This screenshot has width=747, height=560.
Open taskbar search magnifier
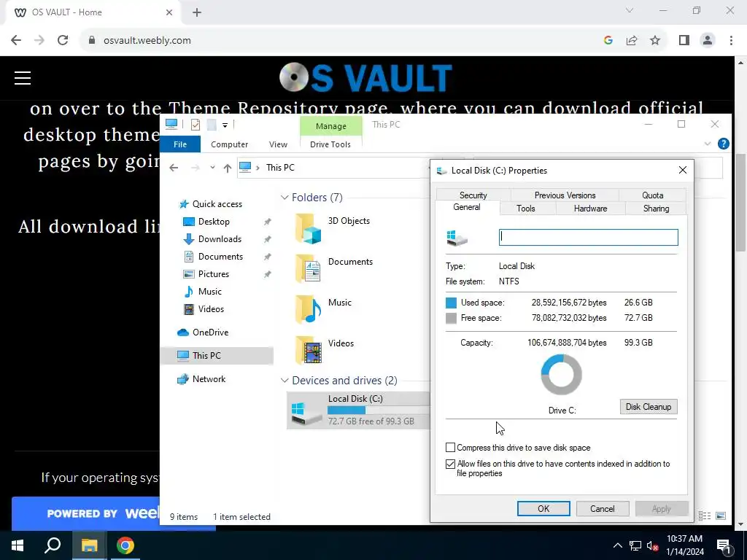pyautogui.click(x=53, y=545)
